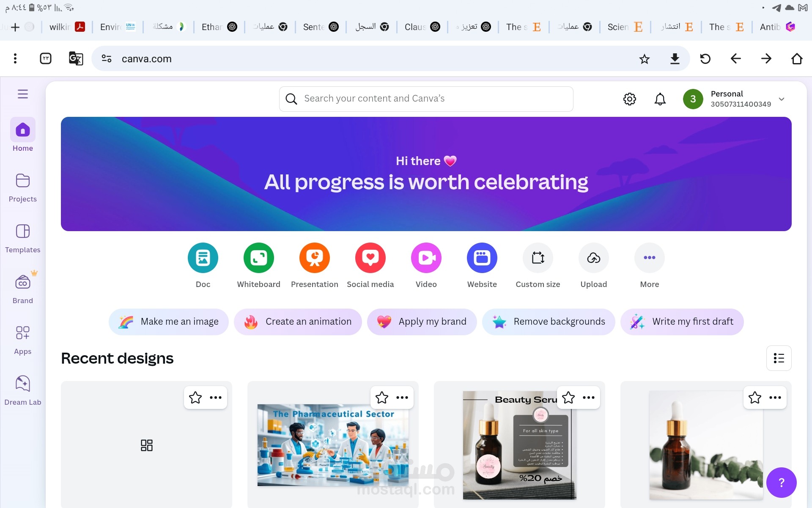View site info for canva.com
Screen dimensions: 812x508
pyautogui.click(x=107, y=59)
